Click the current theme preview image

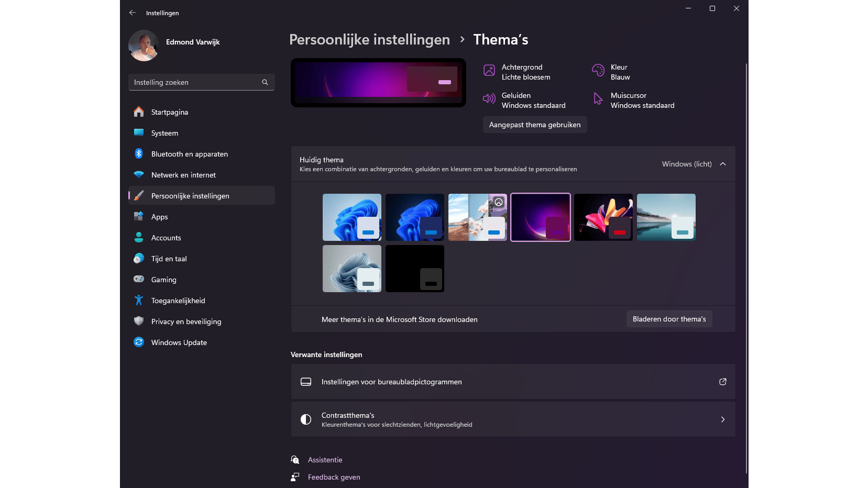pyautogui.click(x=378, y=83)
